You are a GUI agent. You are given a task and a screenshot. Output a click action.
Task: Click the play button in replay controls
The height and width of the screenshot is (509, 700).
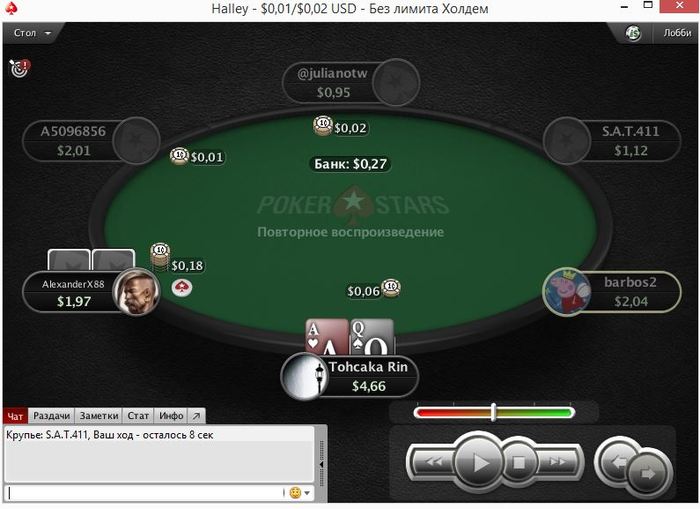coord(479,463)
